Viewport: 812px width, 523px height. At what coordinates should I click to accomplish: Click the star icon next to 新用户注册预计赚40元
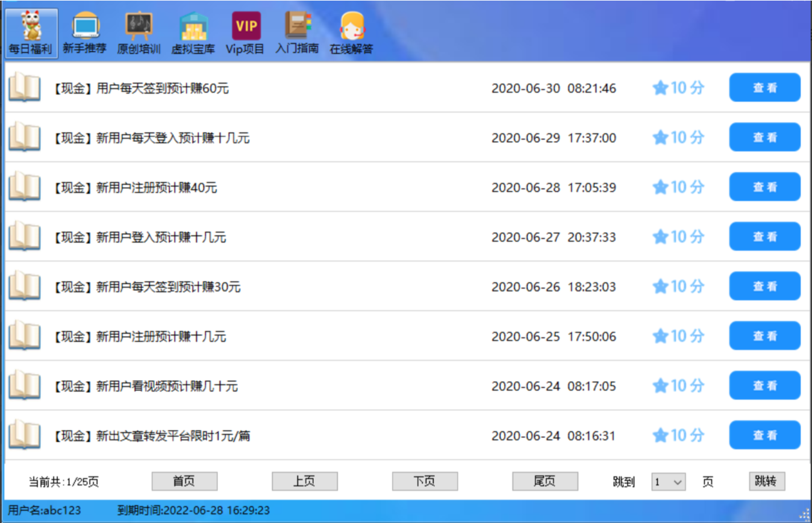pyautogui.click(x=660, y=187)
